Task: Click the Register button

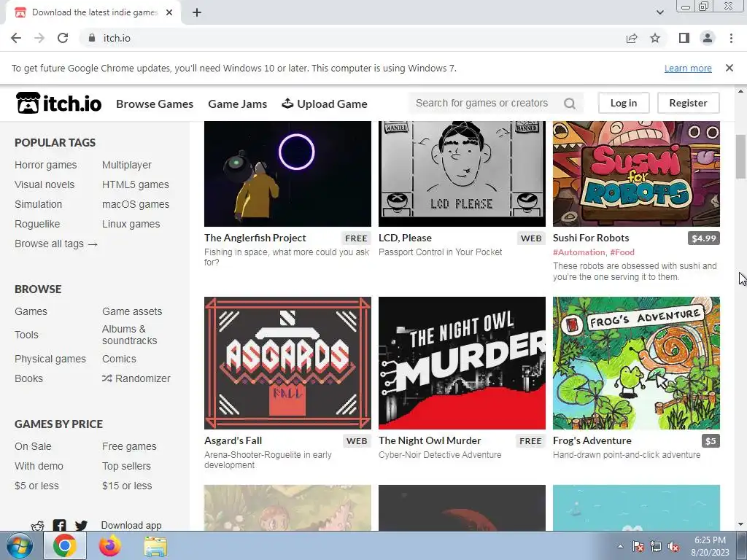Action: pyautogui.click(x=688, y=103)
